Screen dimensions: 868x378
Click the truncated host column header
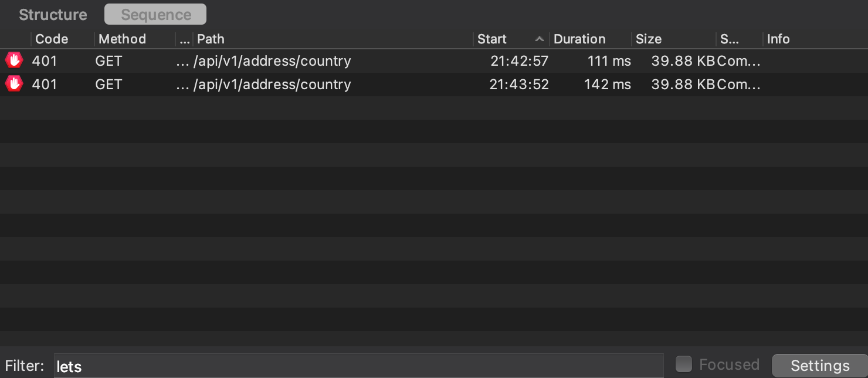point(184,39)
